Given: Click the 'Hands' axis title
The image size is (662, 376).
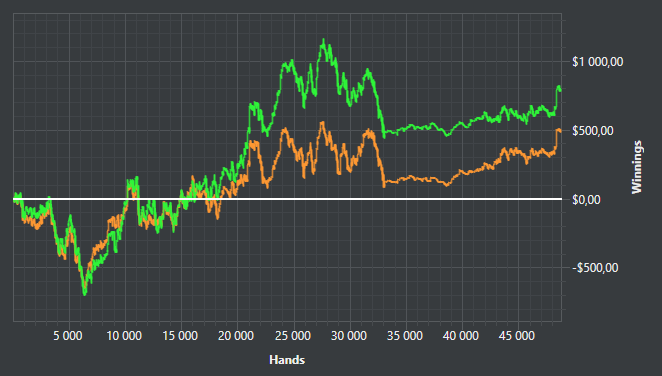Looking at the screenshot, I should point(287,360).
